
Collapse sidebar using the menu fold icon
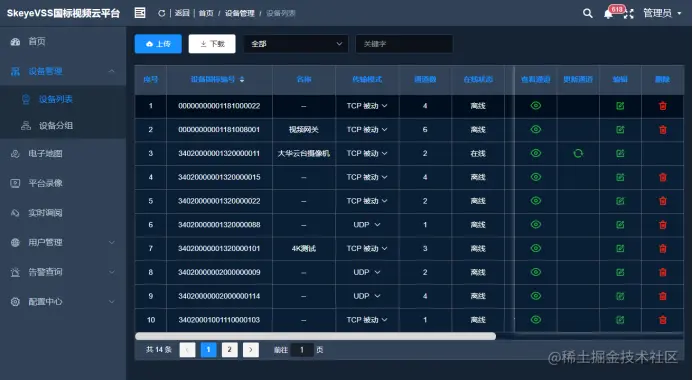coord(140,13)
